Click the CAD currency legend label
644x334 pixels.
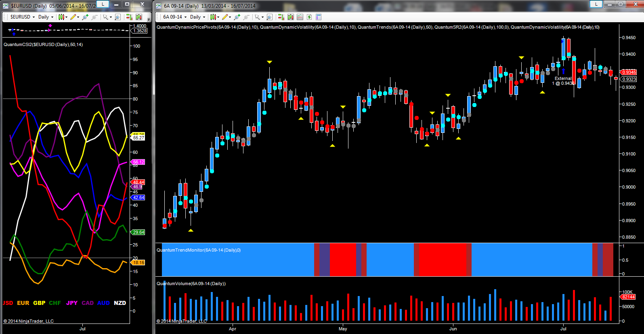(88, 303)
